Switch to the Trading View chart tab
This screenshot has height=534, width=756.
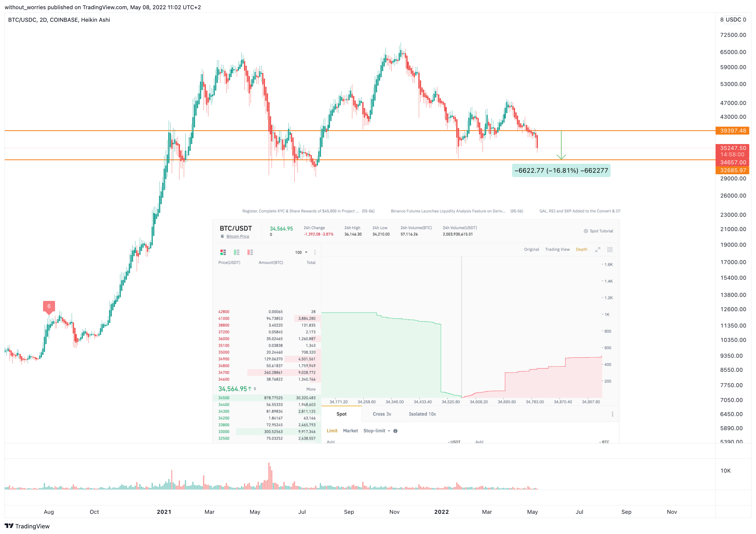(557, 249)
